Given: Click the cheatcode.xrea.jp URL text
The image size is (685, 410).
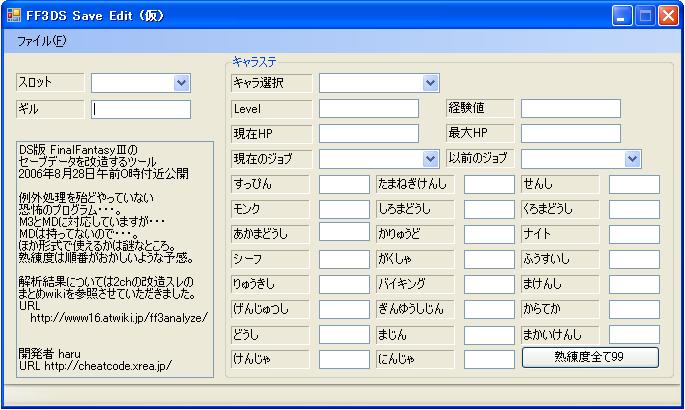Looking at the screenshot, I should coord(108,365).
